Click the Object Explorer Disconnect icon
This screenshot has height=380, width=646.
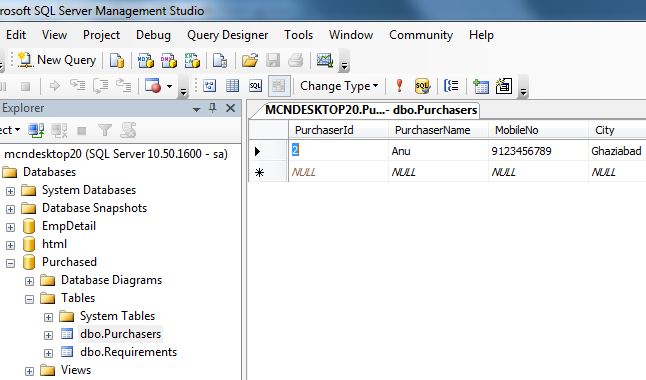pyautogui.click(x=59, y=131)
